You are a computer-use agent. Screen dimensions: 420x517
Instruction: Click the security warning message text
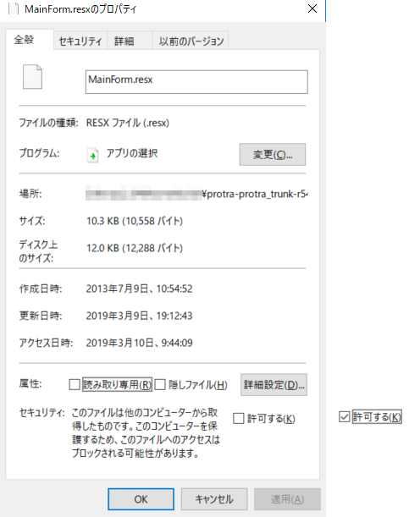pyautogui.click(x=146, y=433)
